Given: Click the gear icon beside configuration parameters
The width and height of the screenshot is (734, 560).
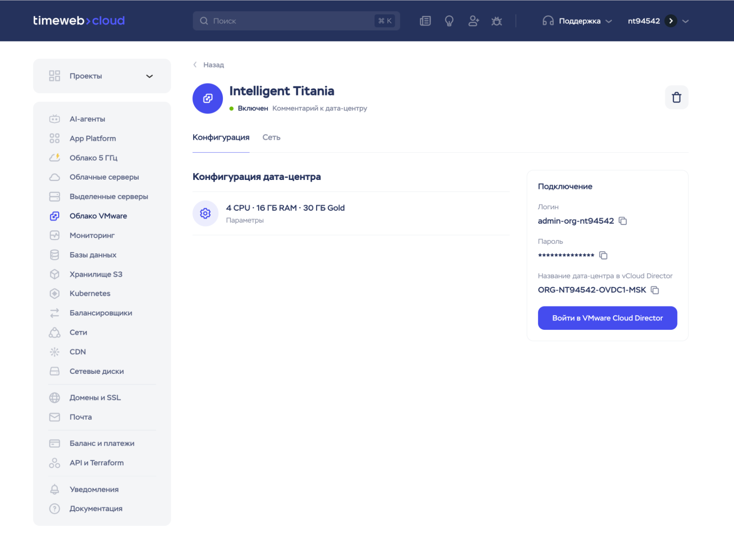Looking at the screenshot, I should 205,213.
